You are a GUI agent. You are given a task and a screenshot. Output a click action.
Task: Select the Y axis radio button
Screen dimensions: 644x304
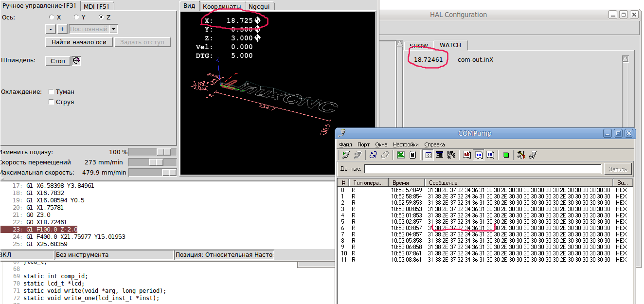click(76, 17)
